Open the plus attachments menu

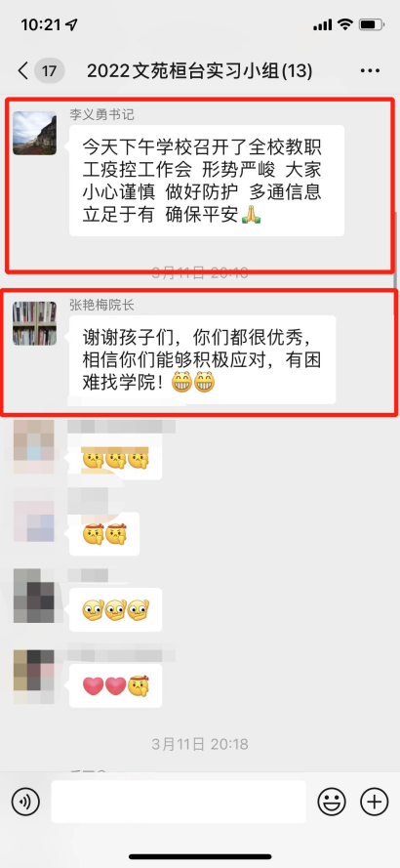375,801
